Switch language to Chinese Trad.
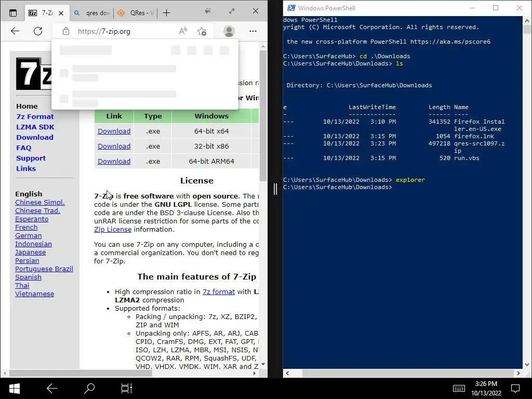 (x=37, y=211)
